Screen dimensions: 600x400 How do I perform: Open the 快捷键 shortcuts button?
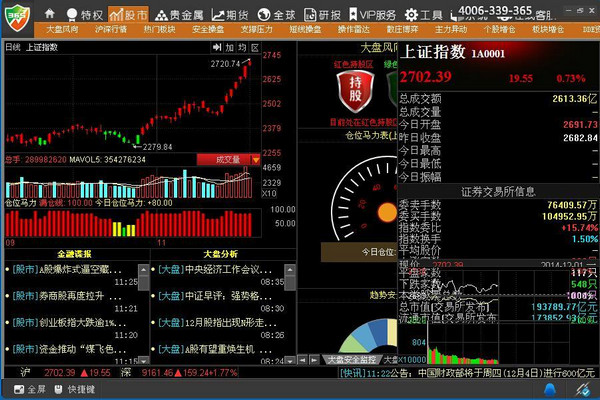[x=75, y=390]
